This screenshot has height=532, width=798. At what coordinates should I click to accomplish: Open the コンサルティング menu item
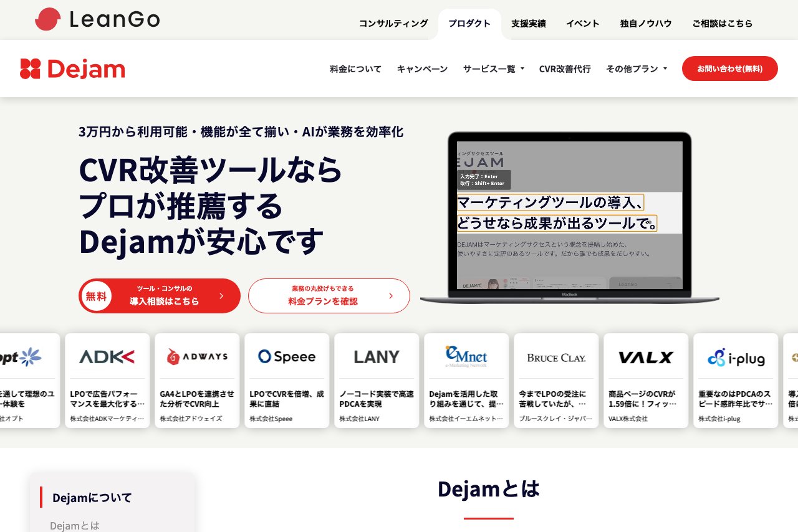pyautogui.click(x=393, y=24)
